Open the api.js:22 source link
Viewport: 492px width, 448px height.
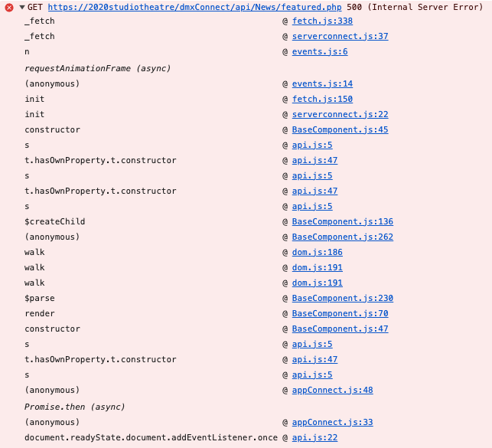pos(314,438)
